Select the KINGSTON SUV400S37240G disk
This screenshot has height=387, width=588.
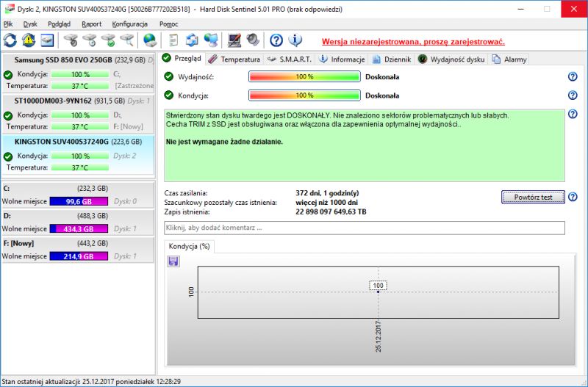pos(79,155)
